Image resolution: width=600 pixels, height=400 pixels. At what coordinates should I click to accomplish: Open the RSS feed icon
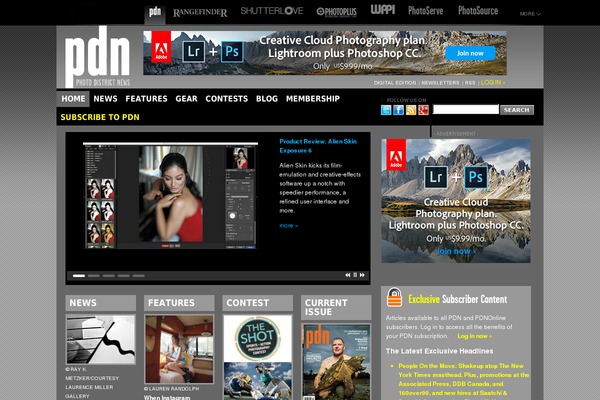tap(411, 110)
